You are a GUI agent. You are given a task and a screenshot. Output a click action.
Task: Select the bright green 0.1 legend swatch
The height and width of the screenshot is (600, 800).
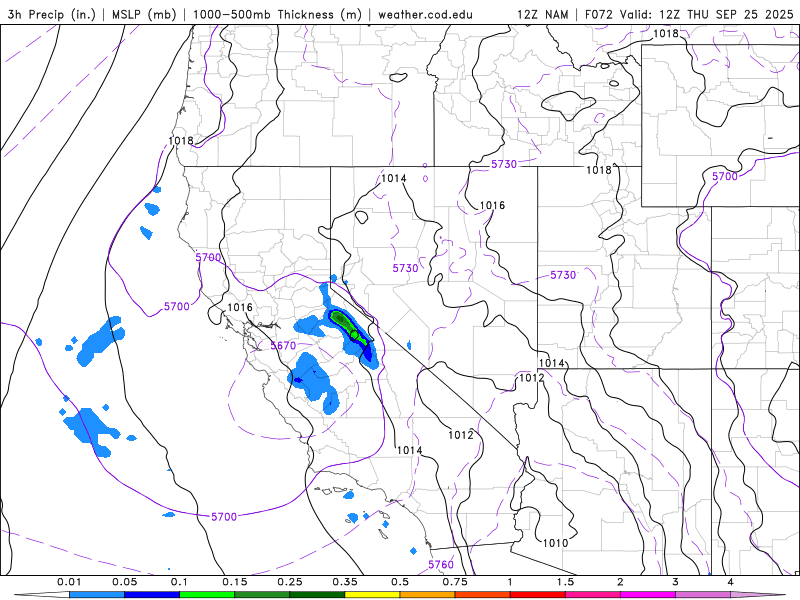pyautogui.click(x=207, y=595)
